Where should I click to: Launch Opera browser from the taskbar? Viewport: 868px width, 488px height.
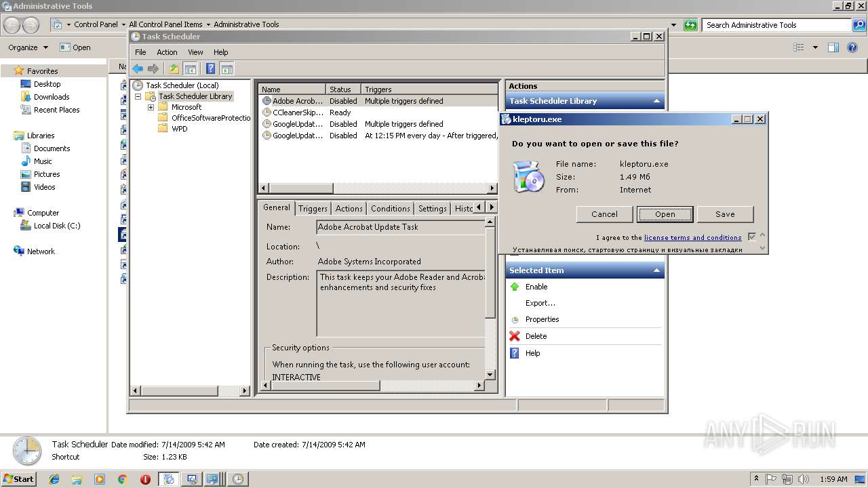145,479
